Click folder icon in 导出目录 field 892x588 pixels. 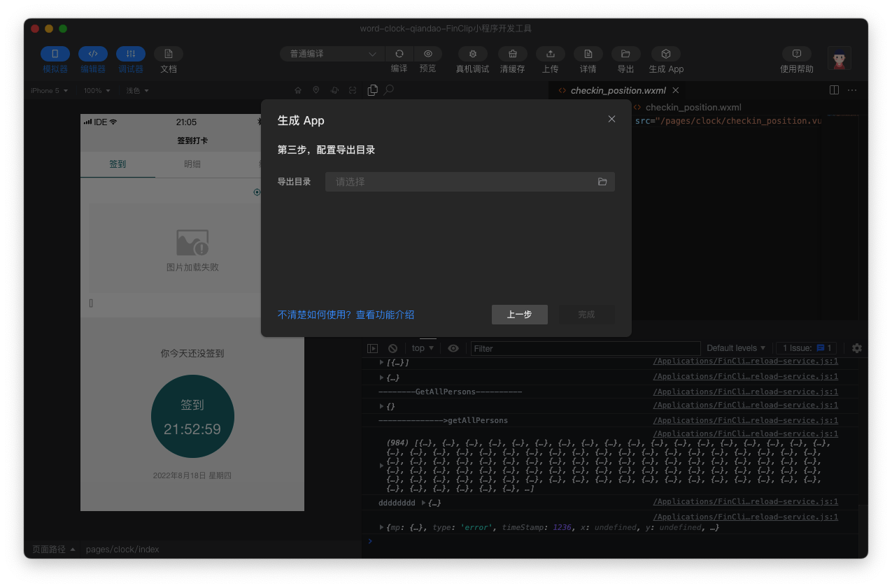pos(602,182)
